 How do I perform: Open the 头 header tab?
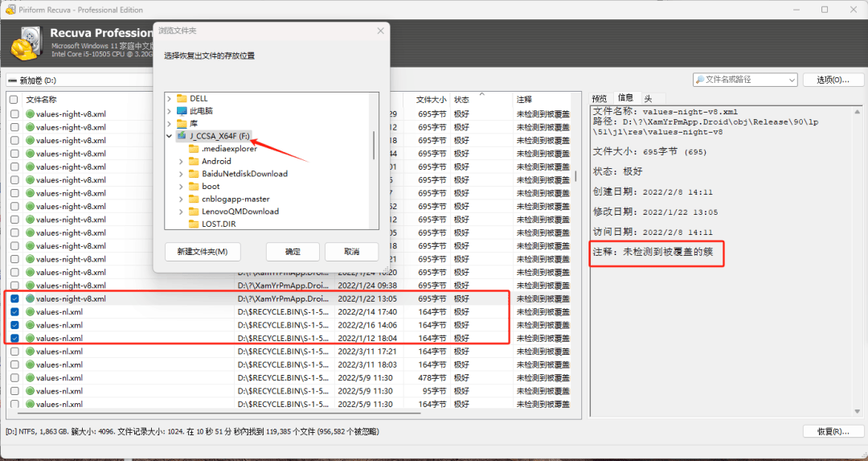(x=648, y=98)
